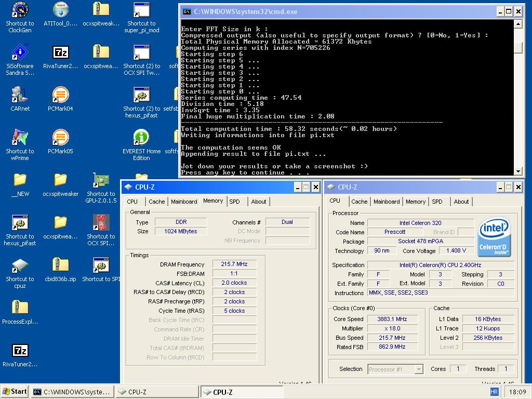Click the CAS# Latency 2.0 clocks value
Viewport: 532px width, 399px height.
click(234, 283)
